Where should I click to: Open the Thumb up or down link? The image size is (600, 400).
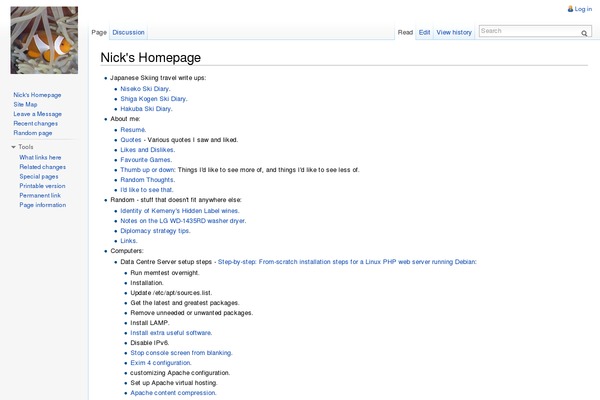coord(148,170)
